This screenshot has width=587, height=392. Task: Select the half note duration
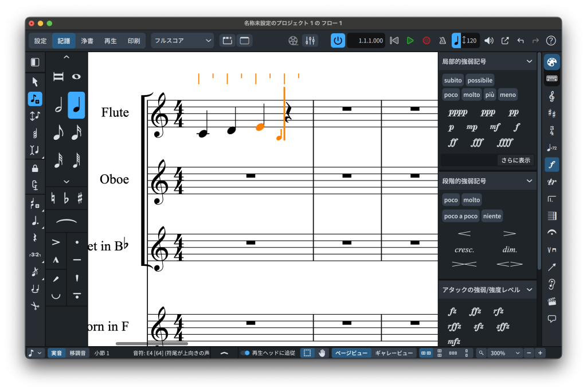58,105
